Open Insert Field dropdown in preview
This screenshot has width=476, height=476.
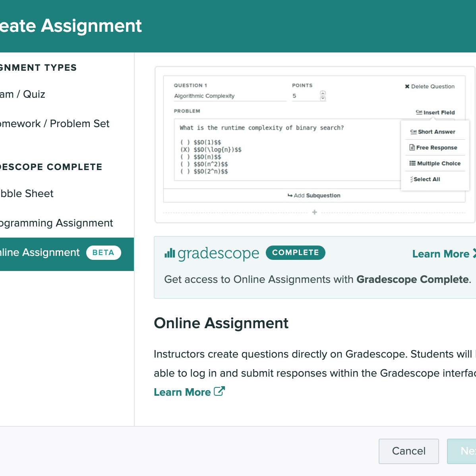coord(435,112)
